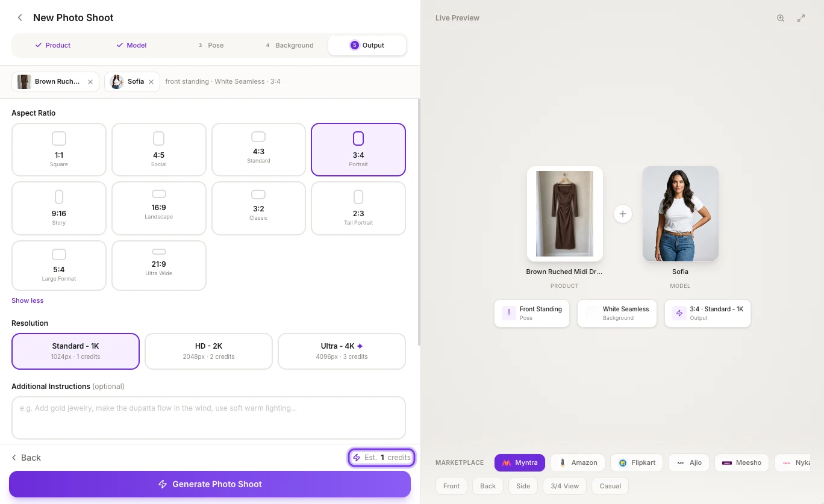Select Standard - 1K resolution
Viewport: 824px width, 504px height.
tap(75, 351)
